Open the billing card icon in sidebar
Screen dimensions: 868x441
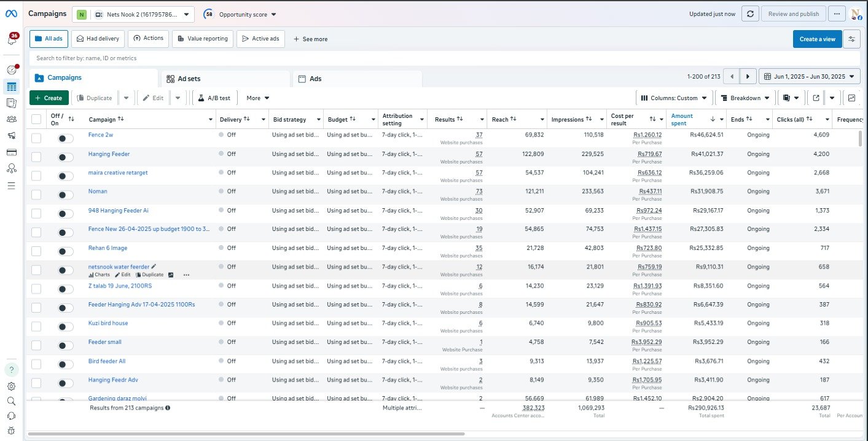pyautogui.click(x=12, y=152)
